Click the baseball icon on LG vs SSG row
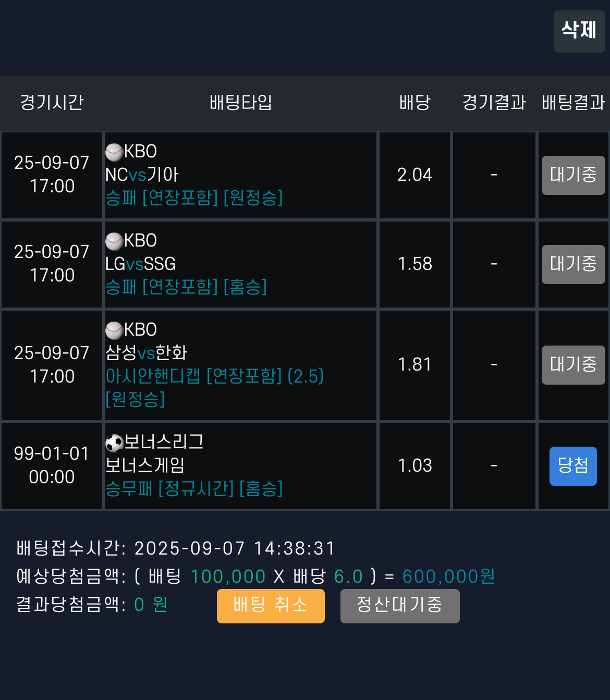Screen dimensions: 610x700 [114, 240]
